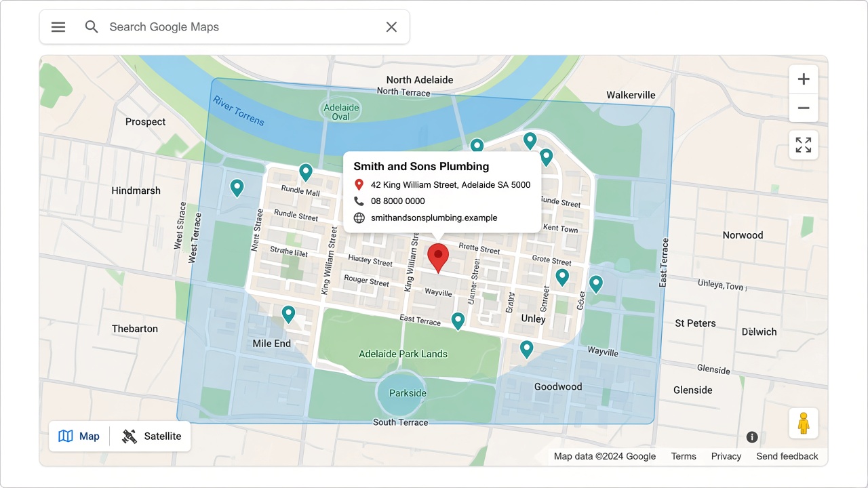Select the teal pin above Rundle Mall

(x=306, y=172)
